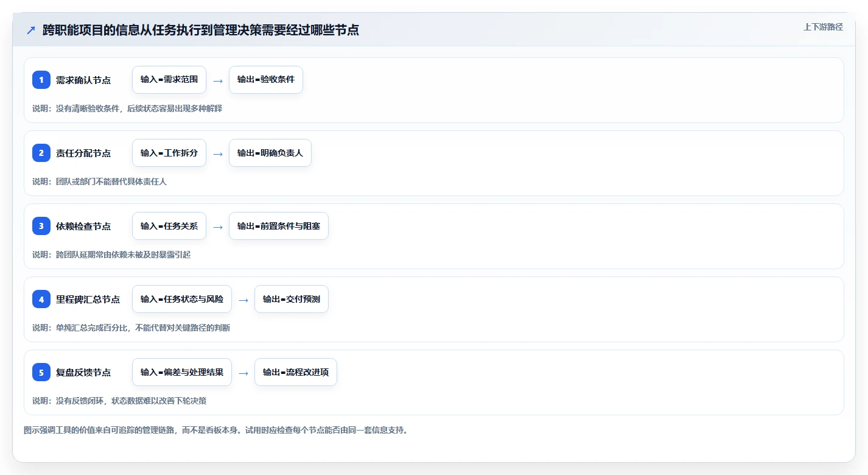Viewport: 868px width, 475px height.
Task: Select step number 2 badge
Action: tap(41, 153)
